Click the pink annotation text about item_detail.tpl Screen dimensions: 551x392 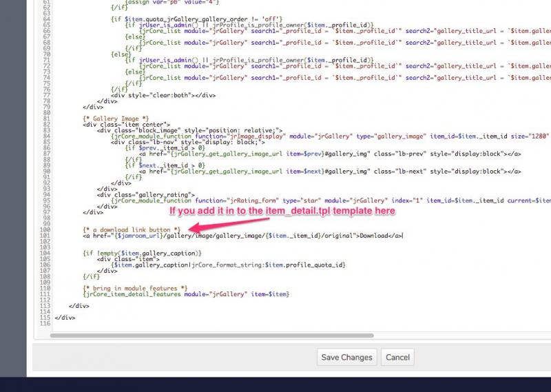tap(282, 211)
